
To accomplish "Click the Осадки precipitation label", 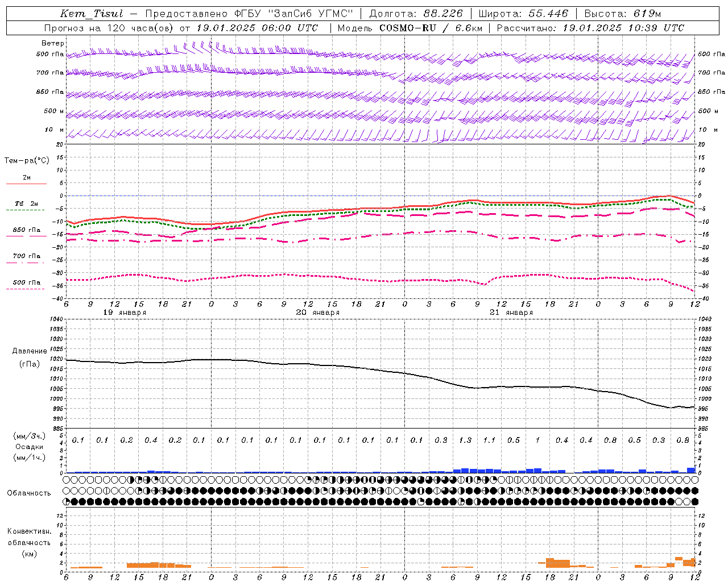I will [30, 447].
